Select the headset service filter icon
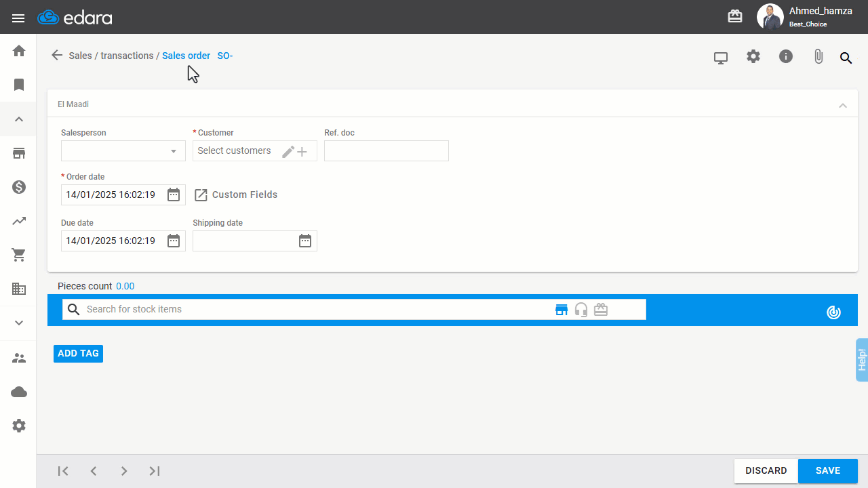The height and width of the screenshot is (488, 868). pos(581,310)
